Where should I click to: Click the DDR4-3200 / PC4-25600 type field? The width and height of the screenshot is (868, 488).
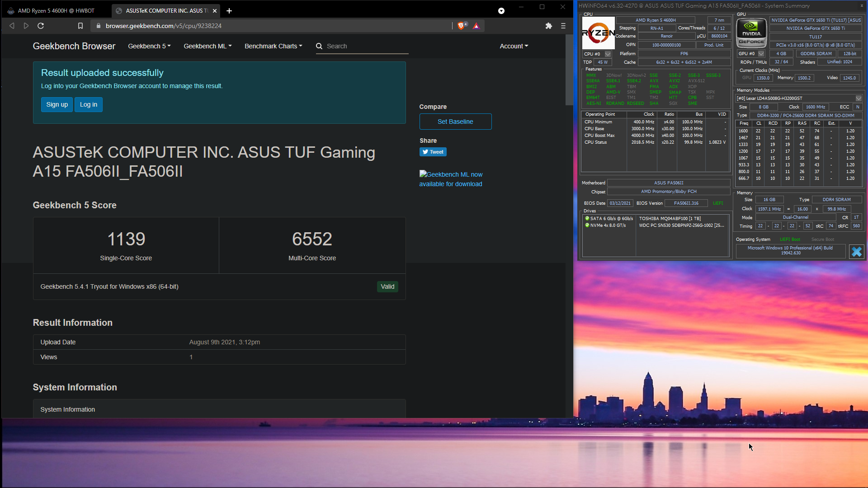pos(806,115)
